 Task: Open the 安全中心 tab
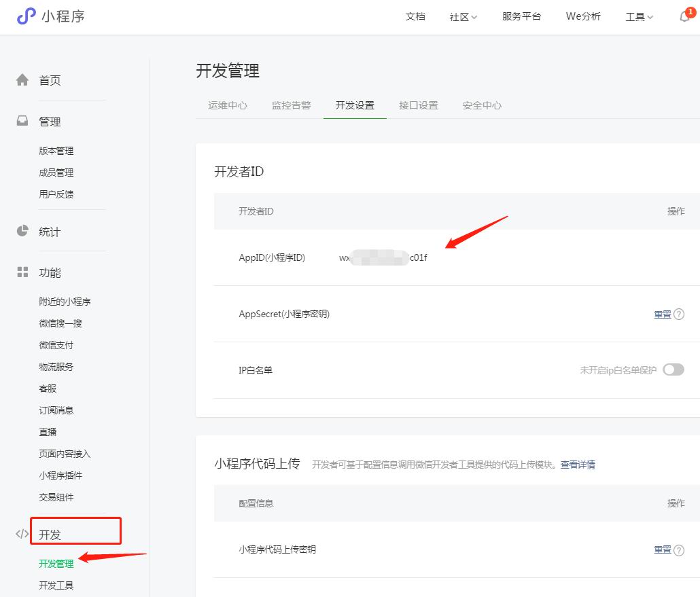482,105
